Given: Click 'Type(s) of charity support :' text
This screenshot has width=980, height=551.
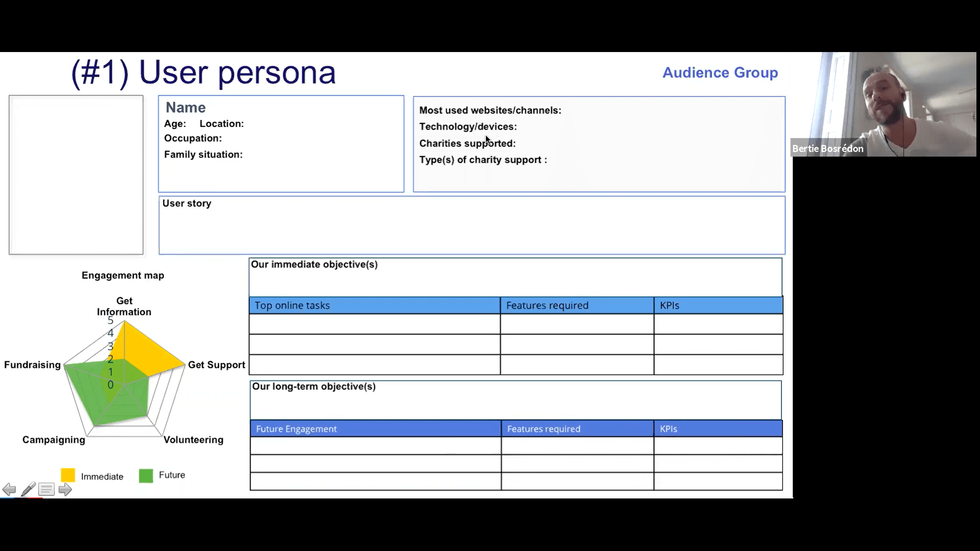Looking at the screenshot, I should pyautogui.click(x=483, y=160).
